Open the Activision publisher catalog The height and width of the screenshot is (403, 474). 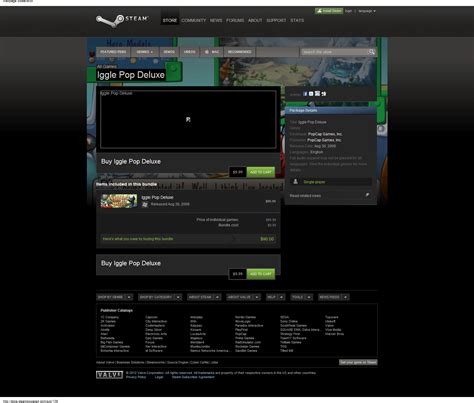click(107, 326)
